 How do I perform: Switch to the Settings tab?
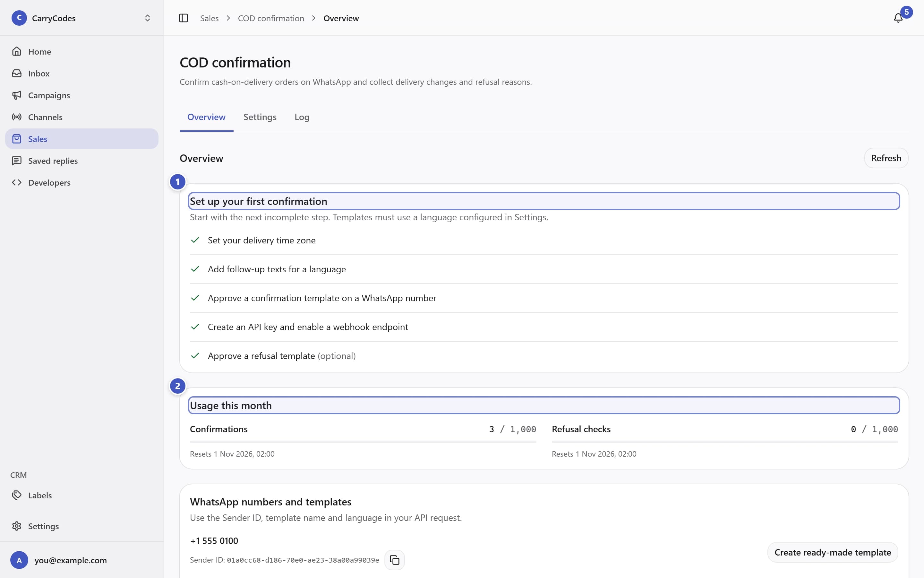(x=260, y=117)
